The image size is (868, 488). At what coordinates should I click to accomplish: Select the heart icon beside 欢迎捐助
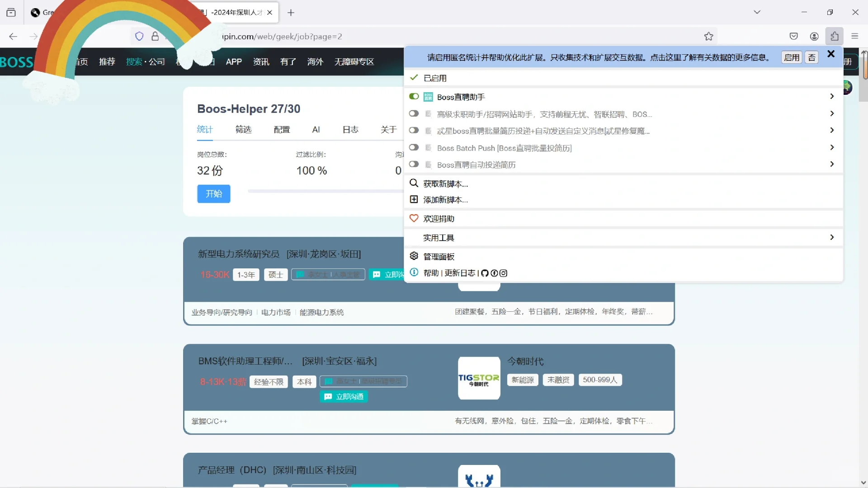(414, 218)
